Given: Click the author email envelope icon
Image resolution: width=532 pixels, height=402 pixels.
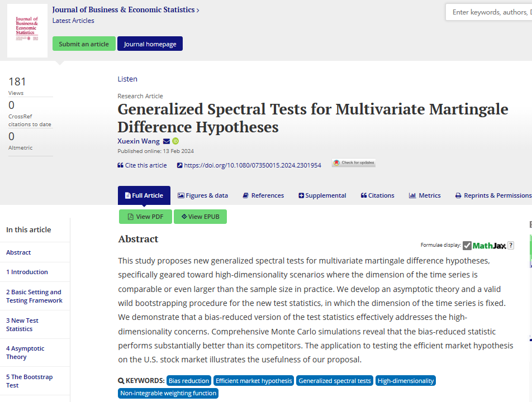Looking at the screenshot, I should (x=167, y=141).
